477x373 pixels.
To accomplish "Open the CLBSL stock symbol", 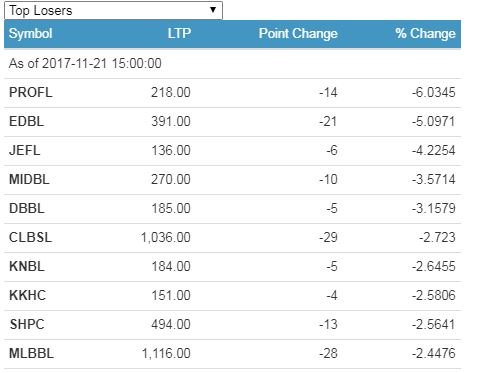I will pyautogui.click(x=30, y=237).
